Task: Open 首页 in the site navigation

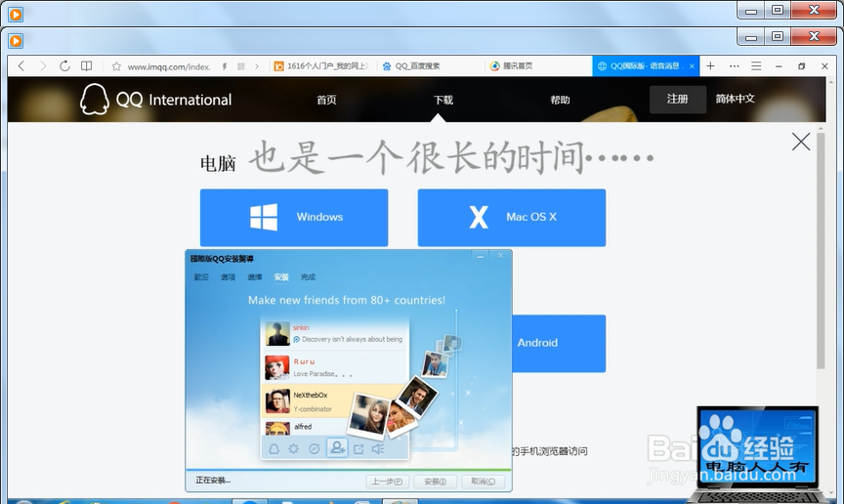Action: (x=326, y=100)
